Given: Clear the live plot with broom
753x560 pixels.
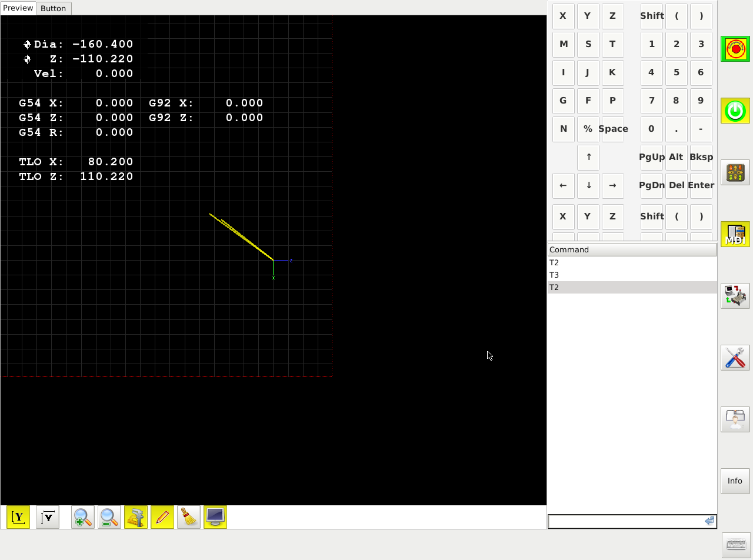Looking at the screenshot, I should pos(189,517).
